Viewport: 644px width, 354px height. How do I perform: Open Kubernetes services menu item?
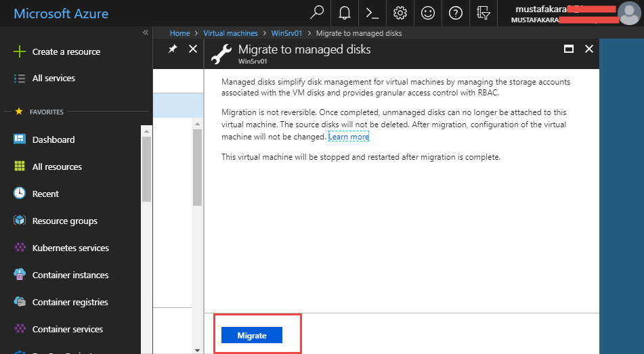click(x=70, y=248)
